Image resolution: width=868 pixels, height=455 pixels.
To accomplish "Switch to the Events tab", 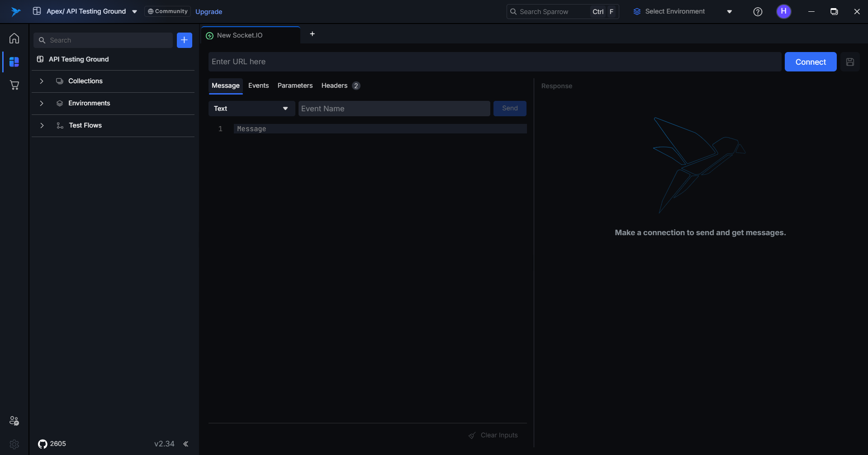I will point(258,85).
